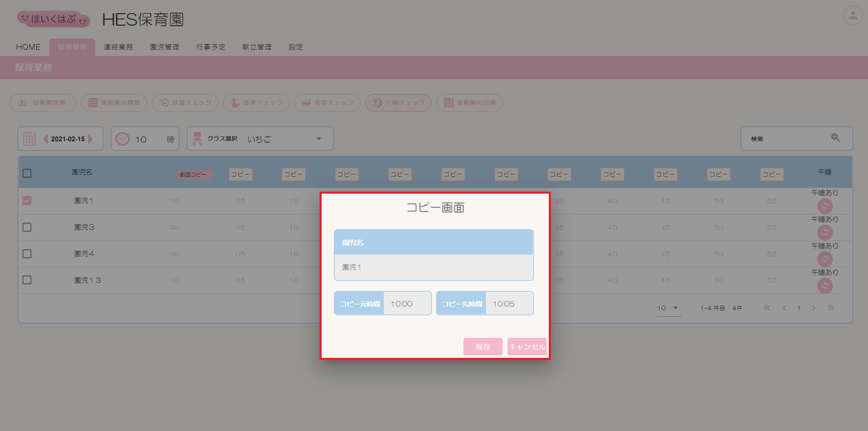Click コピー button above the 50 column
This screenshot has height=431, width=868.
coord(719,174)
